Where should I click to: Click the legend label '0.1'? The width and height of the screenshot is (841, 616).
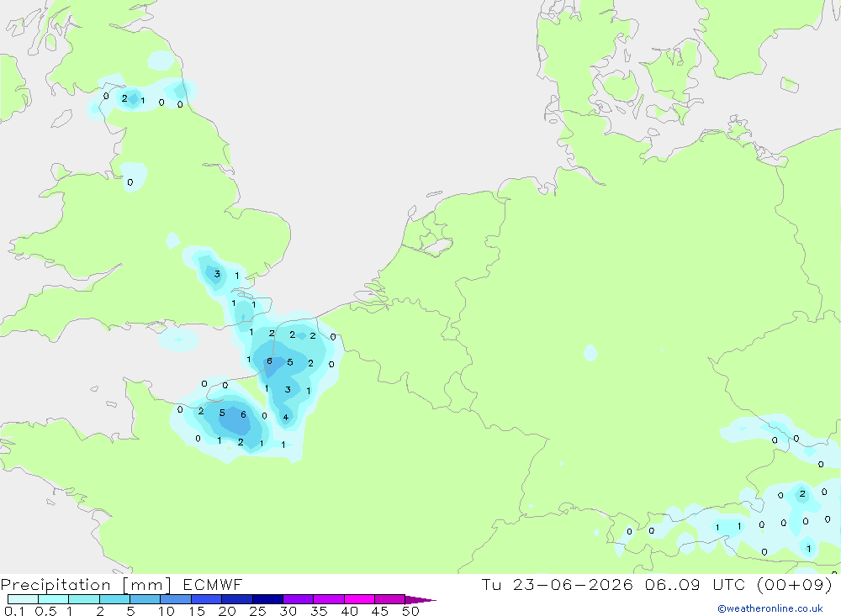click(x=14, y=611)
